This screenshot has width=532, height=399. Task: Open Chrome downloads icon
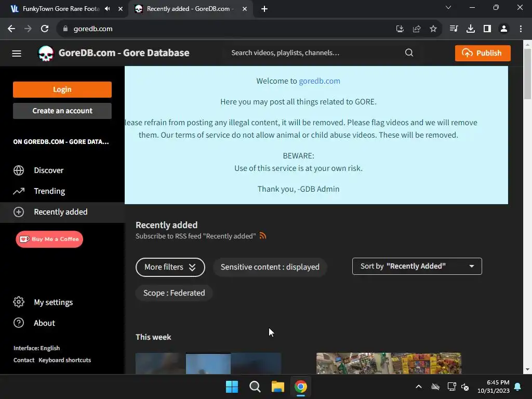pos(471,29)
